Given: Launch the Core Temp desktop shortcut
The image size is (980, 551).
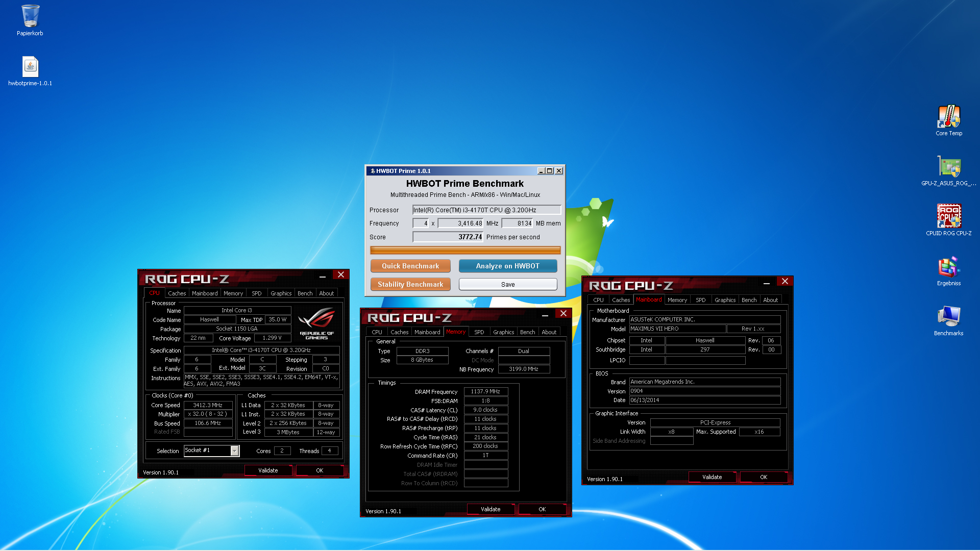Looking at the screenshot, I should 949,121.
